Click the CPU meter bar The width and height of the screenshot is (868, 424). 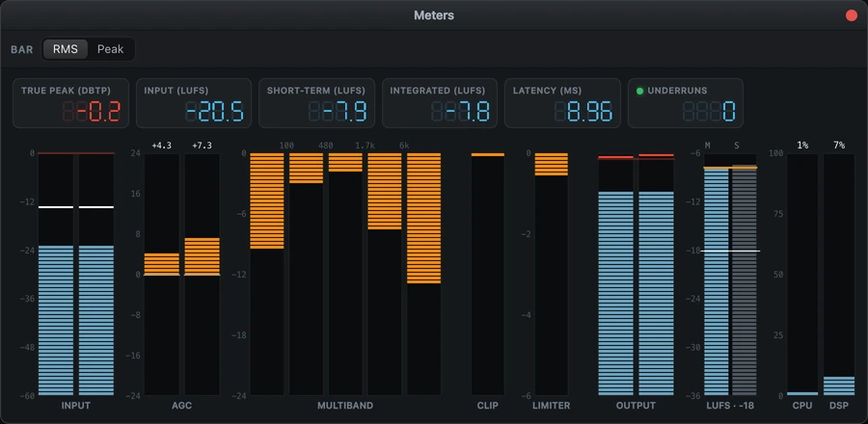pos(802,275)
